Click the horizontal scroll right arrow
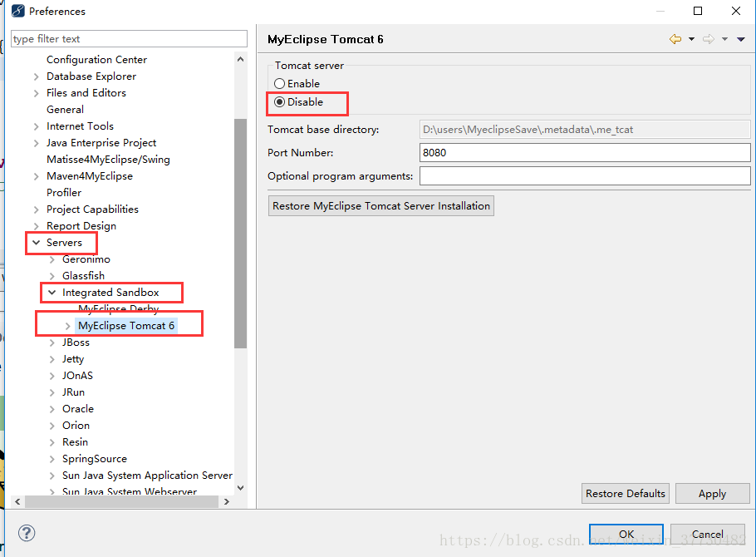 pos(227,501)
